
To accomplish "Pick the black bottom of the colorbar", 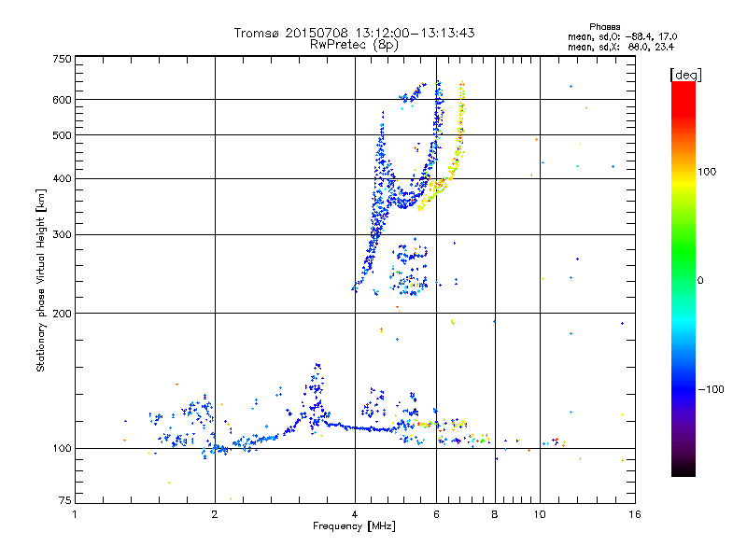I will pos(684,469).
